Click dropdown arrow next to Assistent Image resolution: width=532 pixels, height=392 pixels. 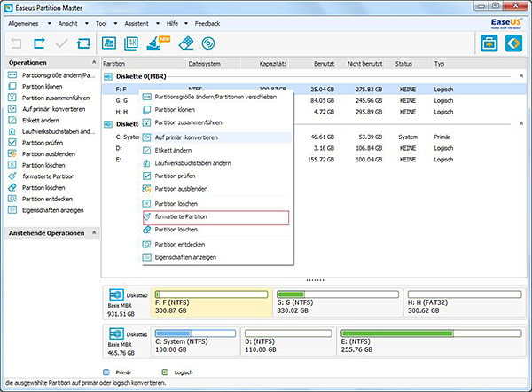pyautogui.click(x=158, y=23)
